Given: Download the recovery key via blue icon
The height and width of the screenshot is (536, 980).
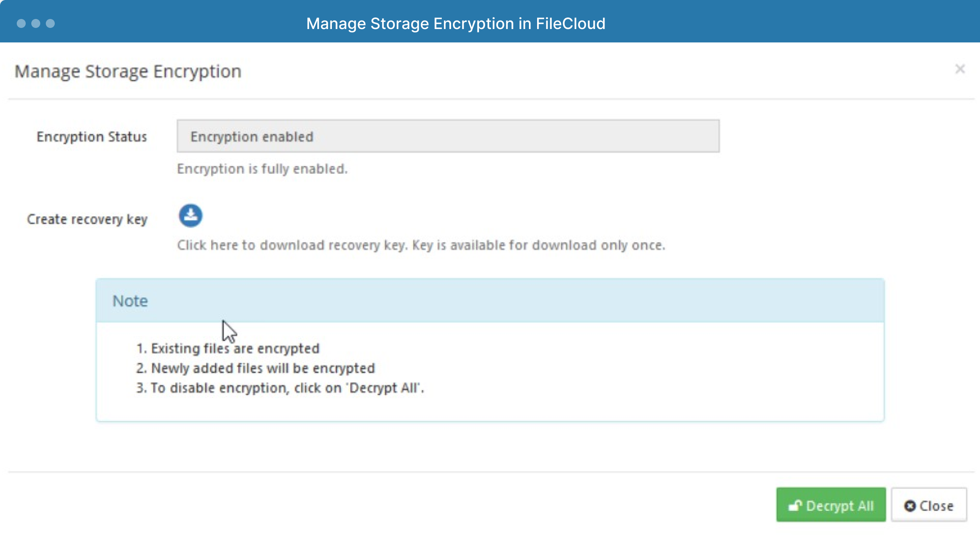Looking at the screenshot, I should (x=191, y=216).
